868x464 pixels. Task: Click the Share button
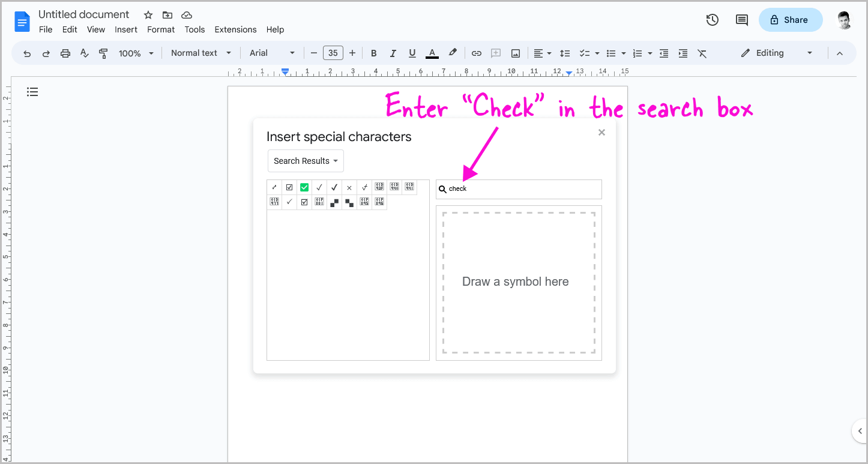(x=790, y=20)
